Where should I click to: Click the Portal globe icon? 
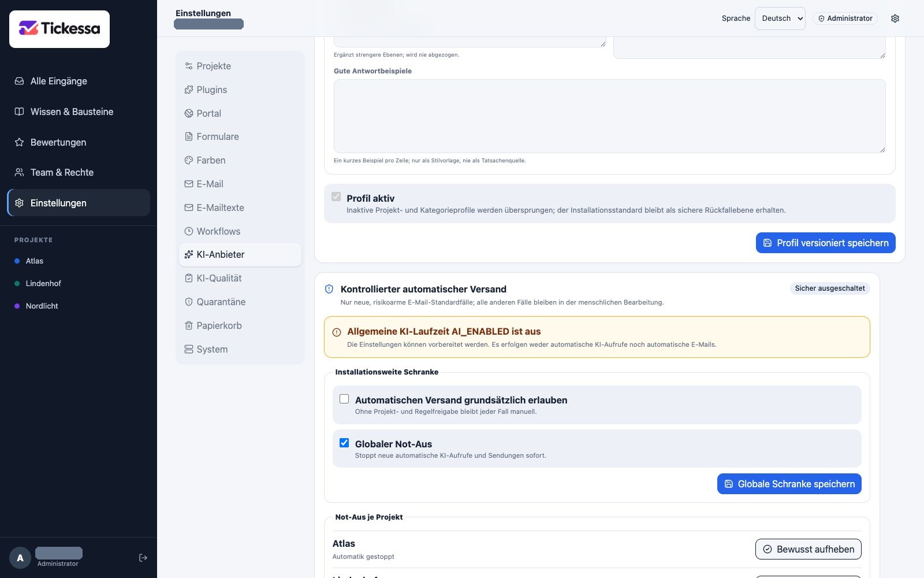click(189, 113)
